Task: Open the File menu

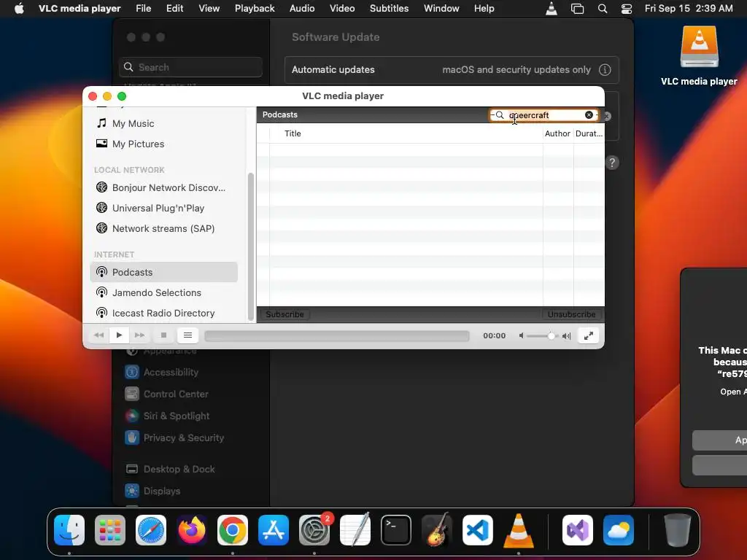Action: coord(144,8)
